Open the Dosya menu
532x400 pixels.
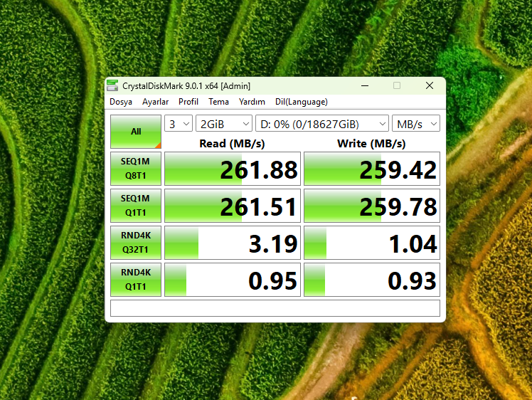(121, 102)
